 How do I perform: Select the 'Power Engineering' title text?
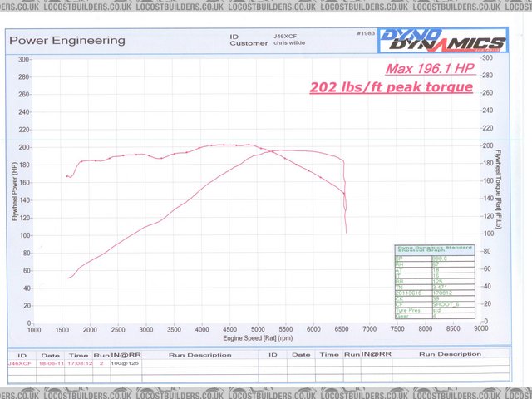click(x=67, y=41)
